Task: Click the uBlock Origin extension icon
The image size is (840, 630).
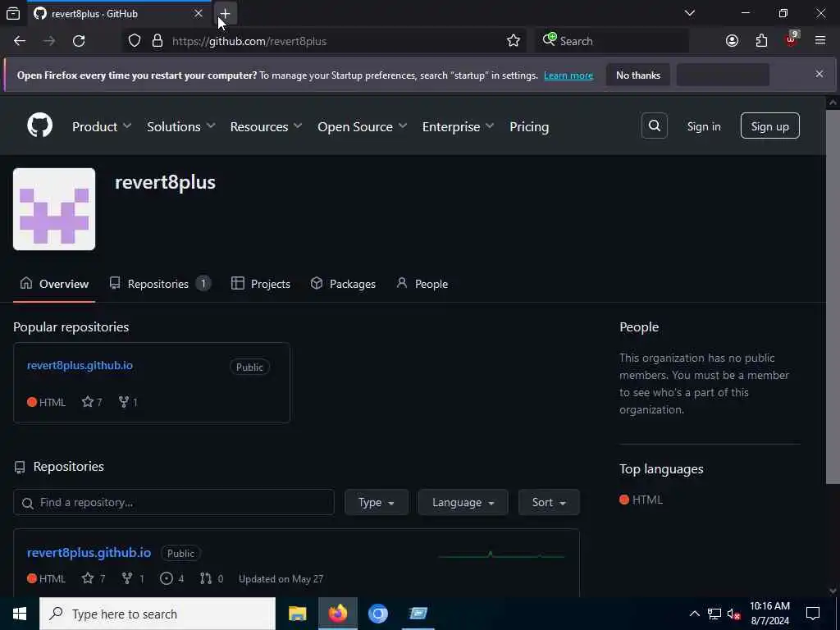Action: [x=791, y=40]
